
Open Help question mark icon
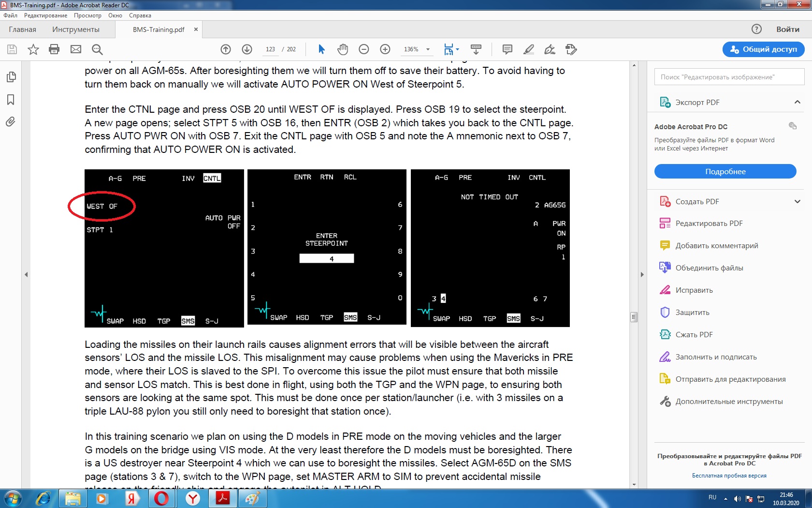pos(756,29)
